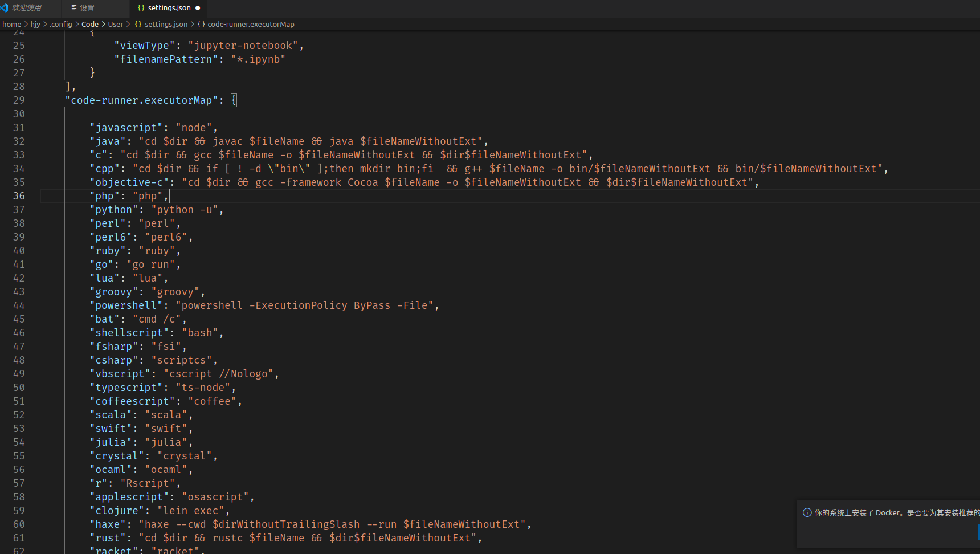Click the "groovy" key
The width and height of the screenshot is (980, 554).
pos(114,292)
